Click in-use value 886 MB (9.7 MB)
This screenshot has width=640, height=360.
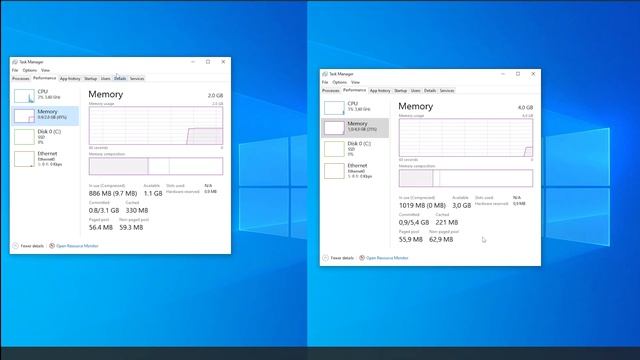pos(113,193)
